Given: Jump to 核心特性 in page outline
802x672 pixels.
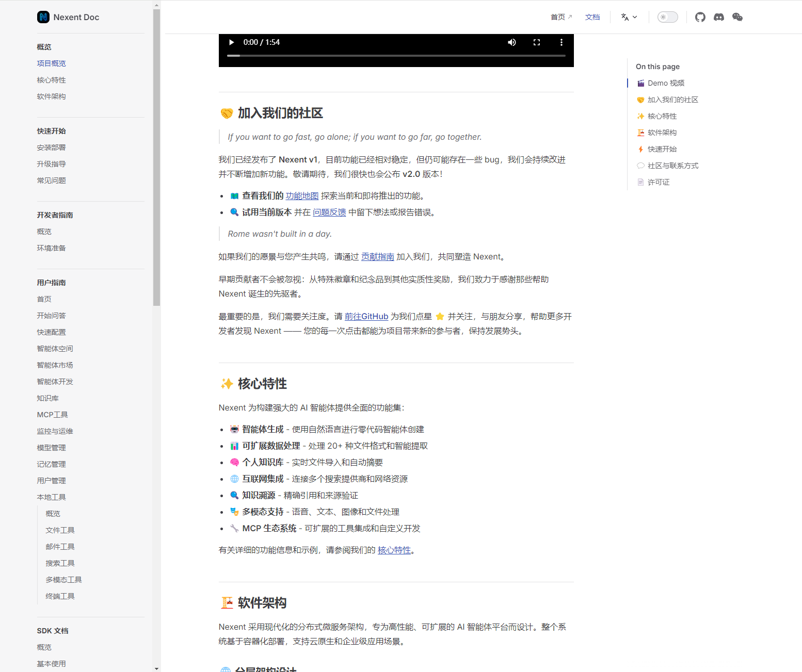Looking at the screenshot, I should tap(656, 116).
